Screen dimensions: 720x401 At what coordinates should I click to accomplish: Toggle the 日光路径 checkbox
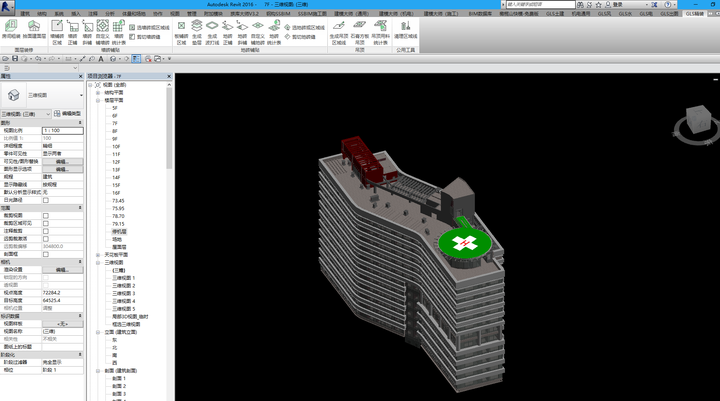[45, 200]
